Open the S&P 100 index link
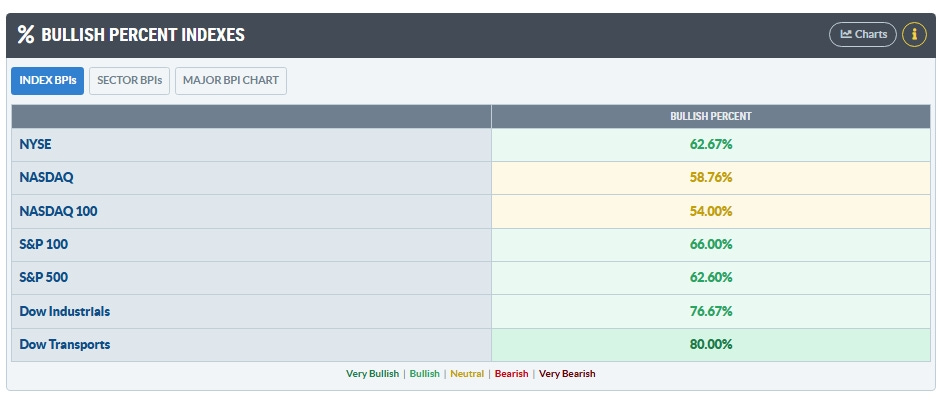This screenshot has height=405, width=942. click(43, 245)
